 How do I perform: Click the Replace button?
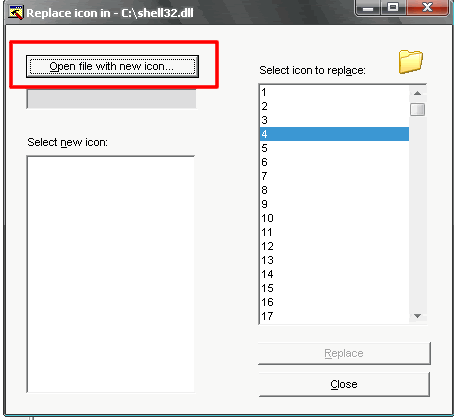[x=344, y=353]
